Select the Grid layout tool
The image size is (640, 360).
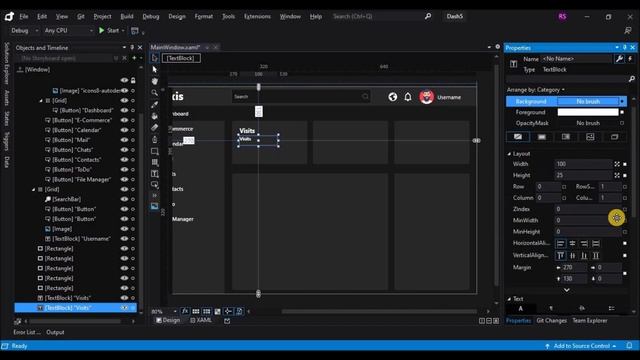coord(155,162)
